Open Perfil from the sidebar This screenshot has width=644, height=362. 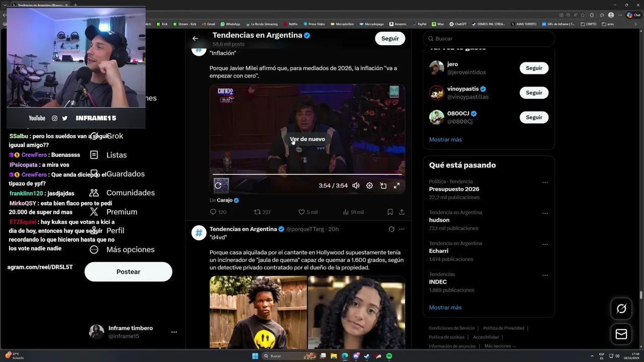click(107, 230)
